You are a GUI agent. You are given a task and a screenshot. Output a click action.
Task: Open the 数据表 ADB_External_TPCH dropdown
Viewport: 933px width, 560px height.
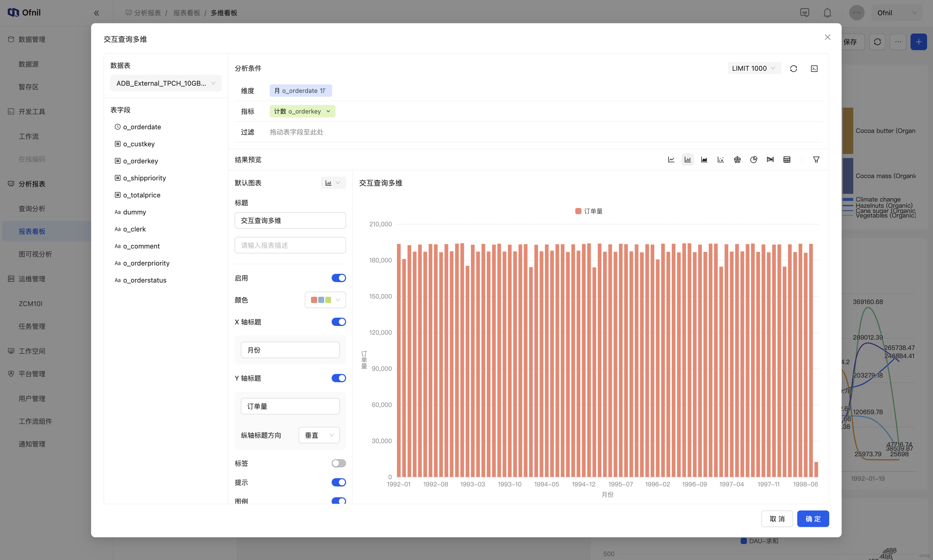(166, 83)
